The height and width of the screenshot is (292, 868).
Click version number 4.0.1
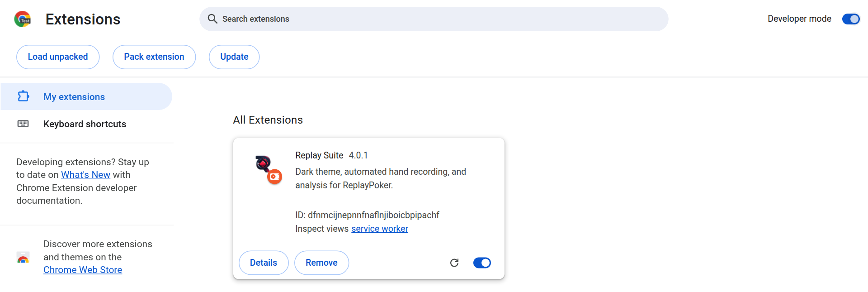[358, 155]
